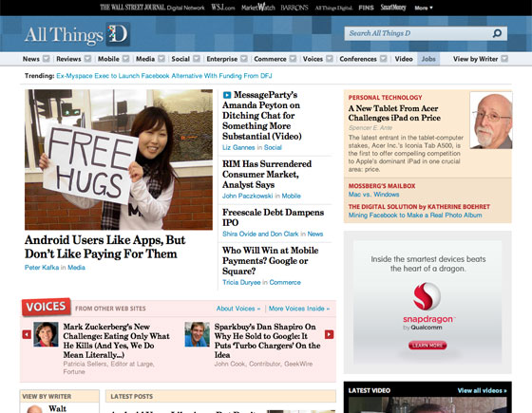Screen dimensions: 532x413
Task: Click video play icon beside MessageParty headline
Action: click(x=227, y=95)
